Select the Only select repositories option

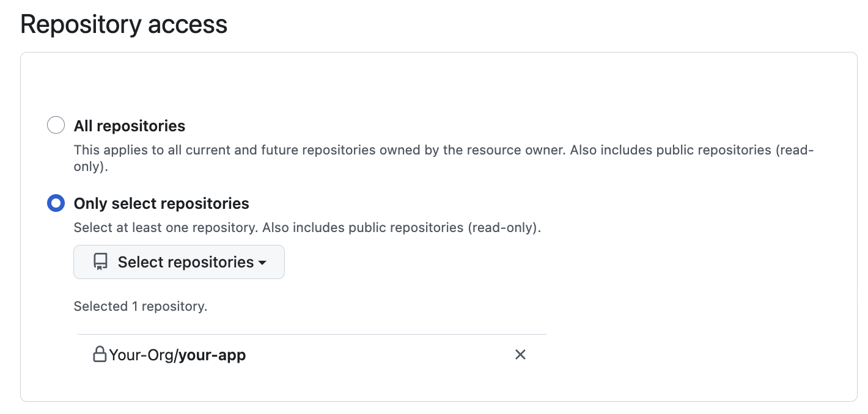click(56, 203)
